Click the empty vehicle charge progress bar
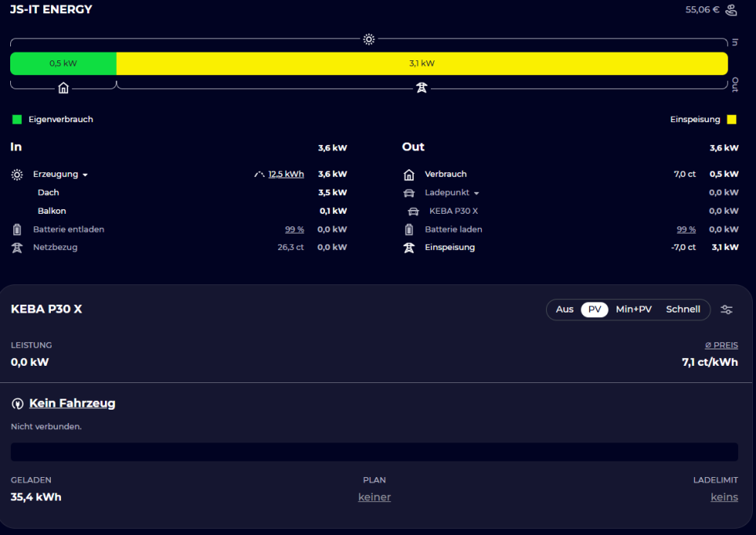This screenshot has width=756, height=535. click(x=374, y=452)
